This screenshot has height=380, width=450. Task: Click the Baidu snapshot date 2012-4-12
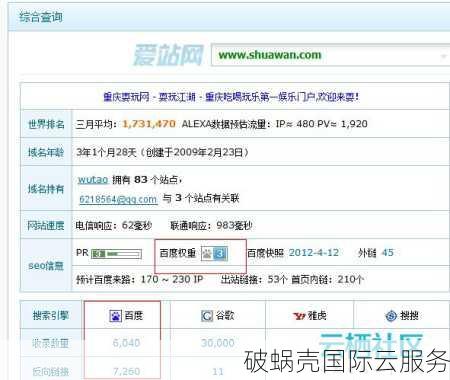pos(314,253)
